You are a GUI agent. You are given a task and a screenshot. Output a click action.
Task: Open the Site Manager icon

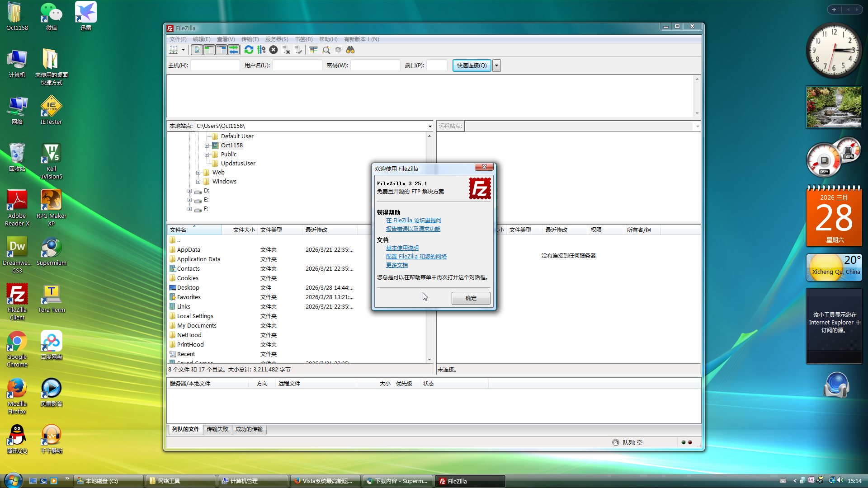point(174,50)
